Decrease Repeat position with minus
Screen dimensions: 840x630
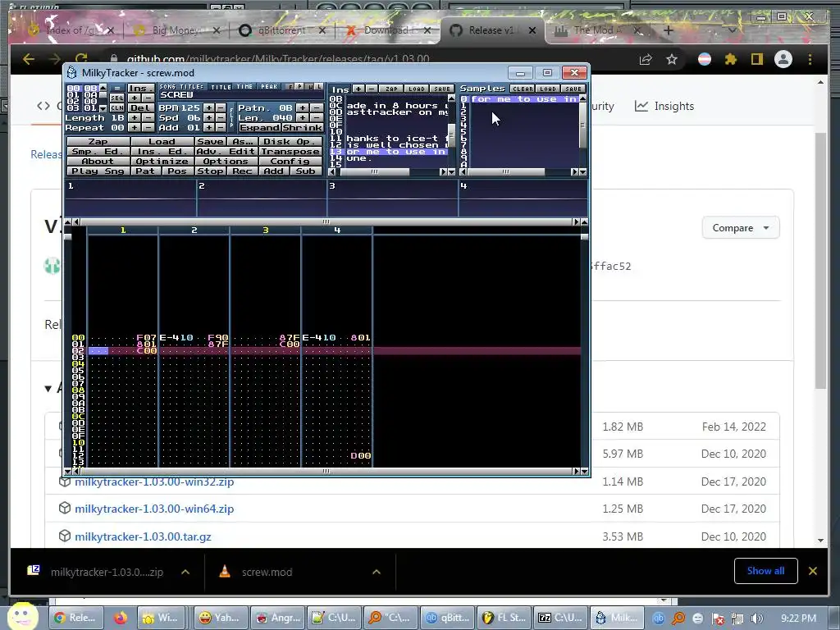(x=148, y=127)
